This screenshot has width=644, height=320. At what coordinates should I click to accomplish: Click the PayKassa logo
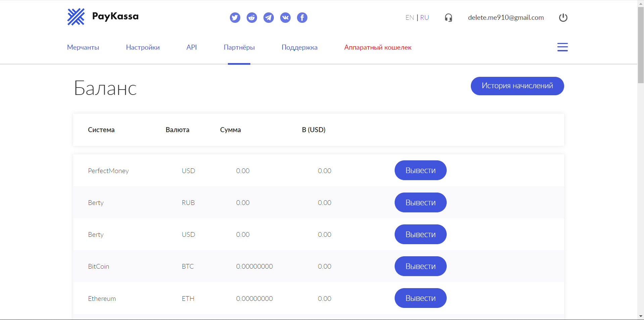[x=103, y=17]
